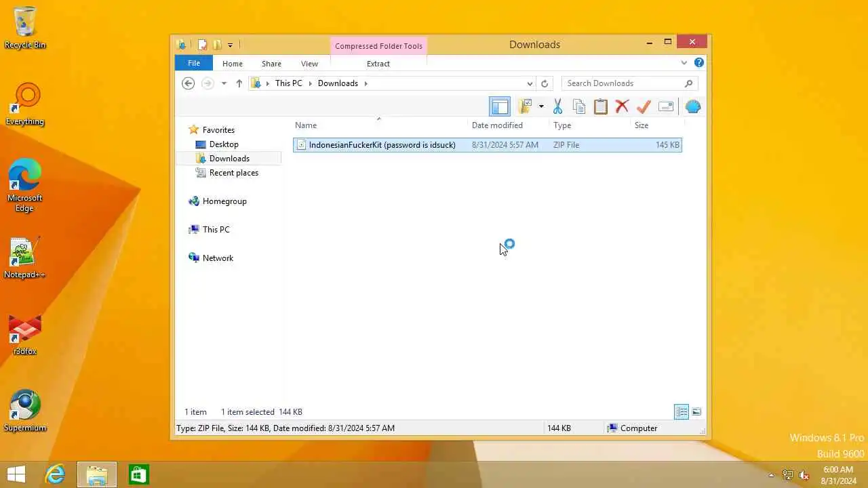Switch to Large icons view in status bar
This screenshot has height=488, width=868.
(696, 411)
